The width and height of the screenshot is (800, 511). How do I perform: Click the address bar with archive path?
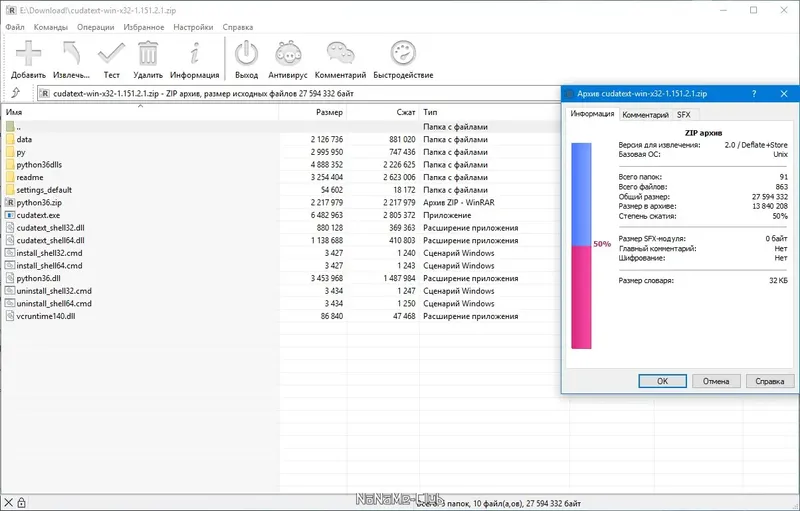[x=298, y=93]
